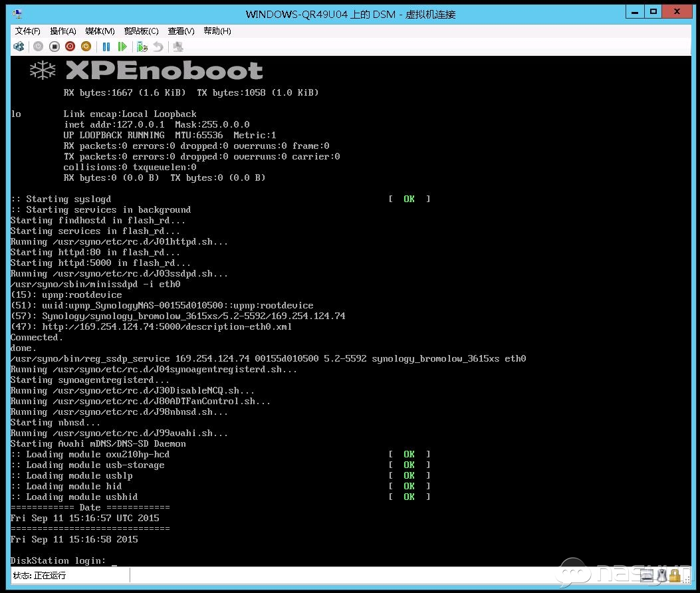Minimize the DSM virtual machine connection window
Screen dimensions: 700x593
635,12
